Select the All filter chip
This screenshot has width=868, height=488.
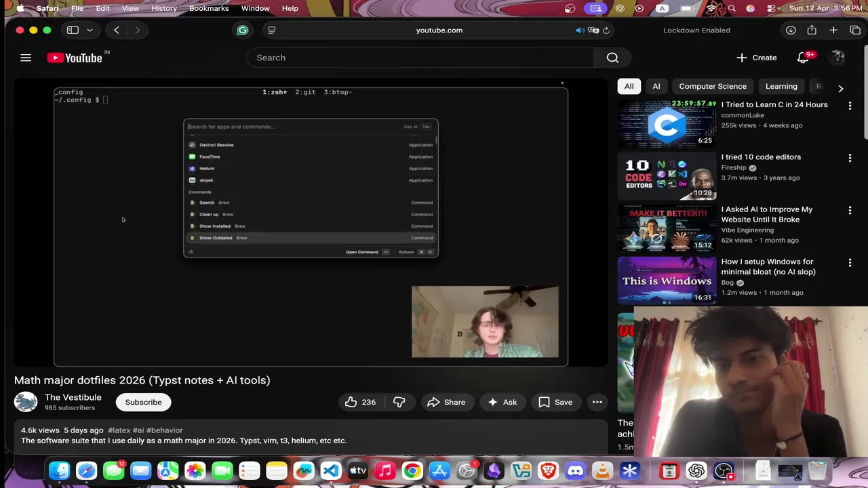pyautogui.click(x=629, y=86)
